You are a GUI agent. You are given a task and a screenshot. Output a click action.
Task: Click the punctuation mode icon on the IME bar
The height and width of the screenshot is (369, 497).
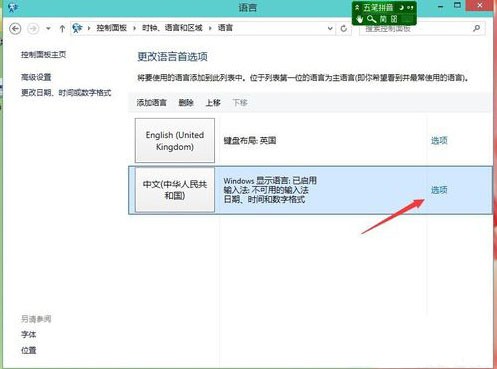[x=410, y=7]
